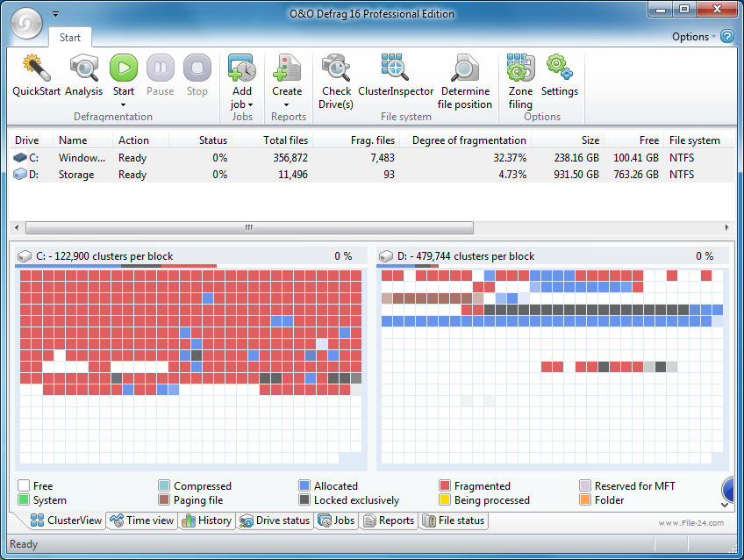Click the Locked exclusively legend swatch
This screenshot has height=560, width=744.
point(304,499)
